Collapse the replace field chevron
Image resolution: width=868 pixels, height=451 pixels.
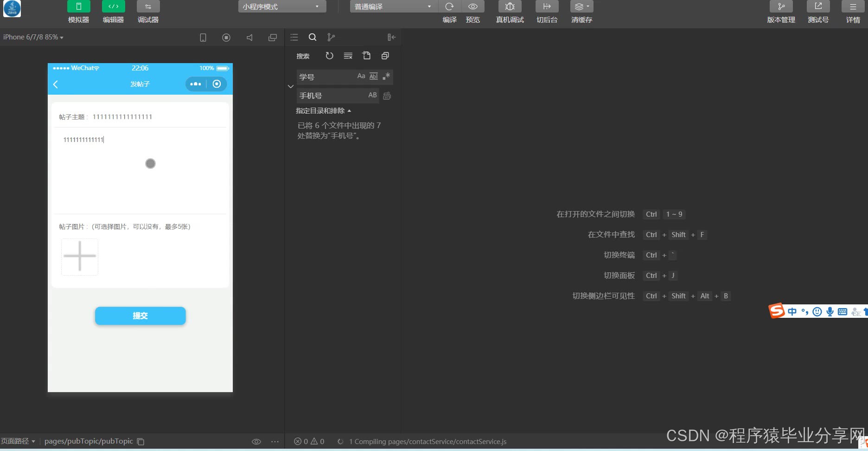click(x=291, y=86)
